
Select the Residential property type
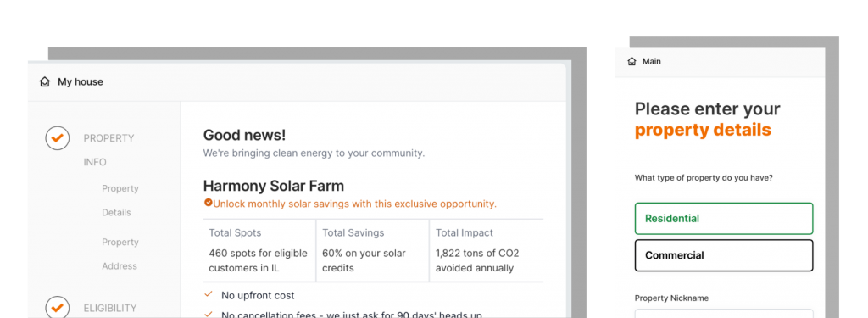[x=724, y=218]
